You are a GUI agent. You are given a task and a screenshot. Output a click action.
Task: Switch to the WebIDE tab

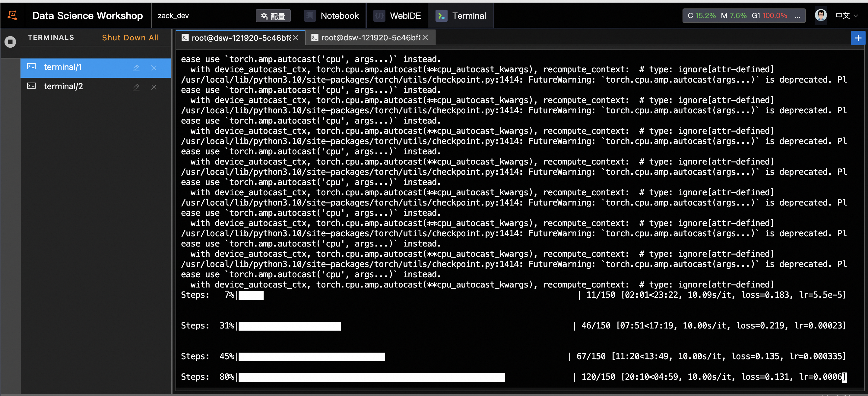pos(398,15)
